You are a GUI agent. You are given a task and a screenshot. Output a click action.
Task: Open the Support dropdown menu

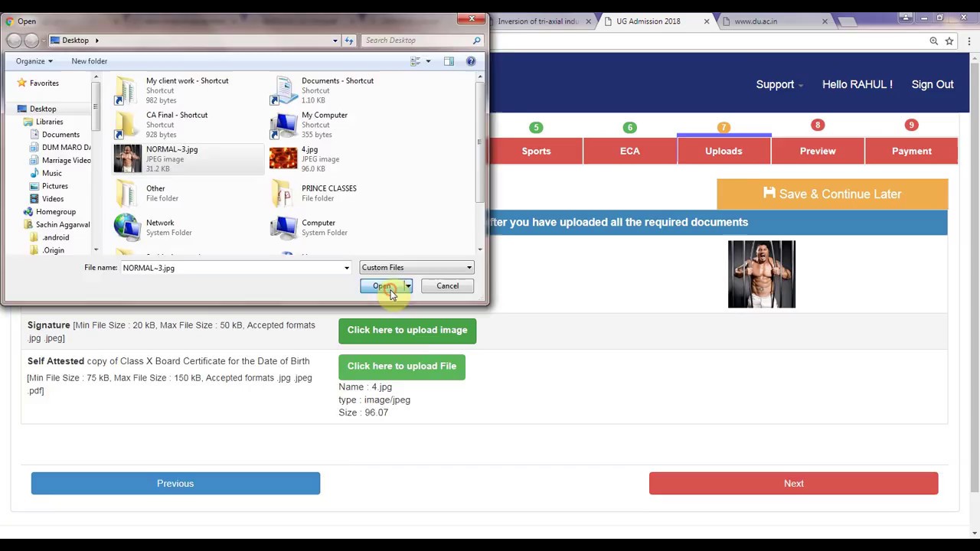tap(779, 84)
